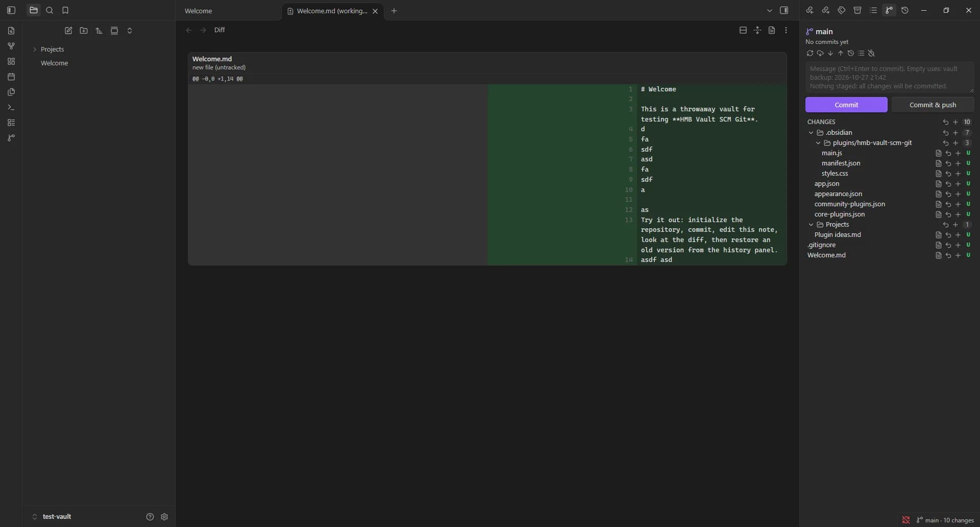Toggle list view of changes in git panel
The width and height of the screenshot is (980, 527).
[x=861, y=53]
